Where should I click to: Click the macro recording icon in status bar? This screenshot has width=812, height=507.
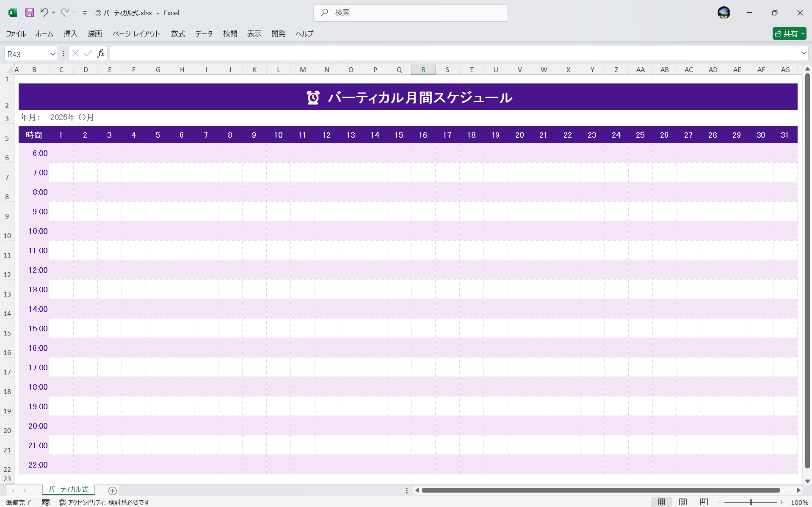pos(46,502)
